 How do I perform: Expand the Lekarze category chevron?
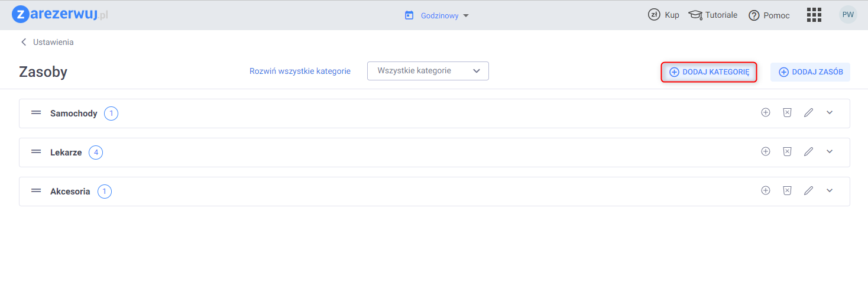(830, 151)
